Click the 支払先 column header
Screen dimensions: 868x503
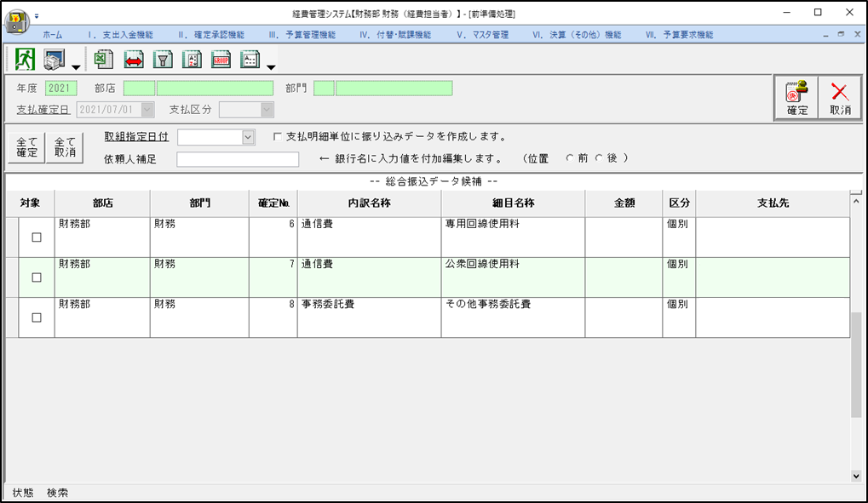[x=773, y=203]
